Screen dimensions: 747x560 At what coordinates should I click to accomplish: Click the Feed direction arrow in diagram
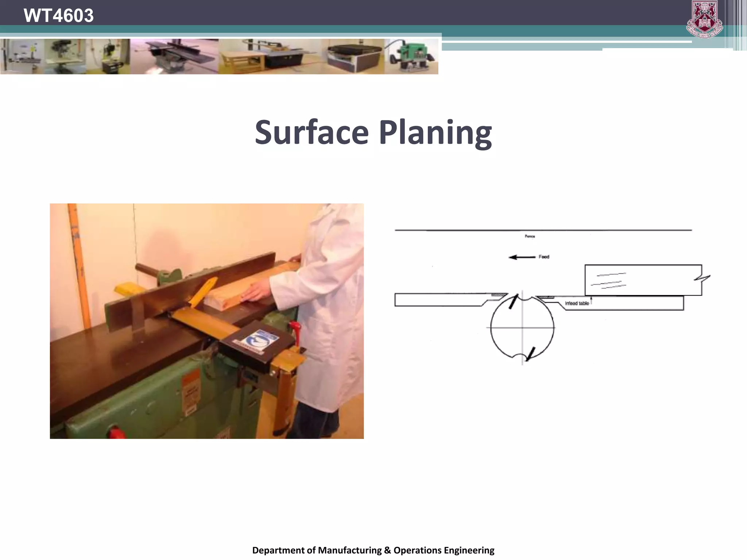[522, 257]
